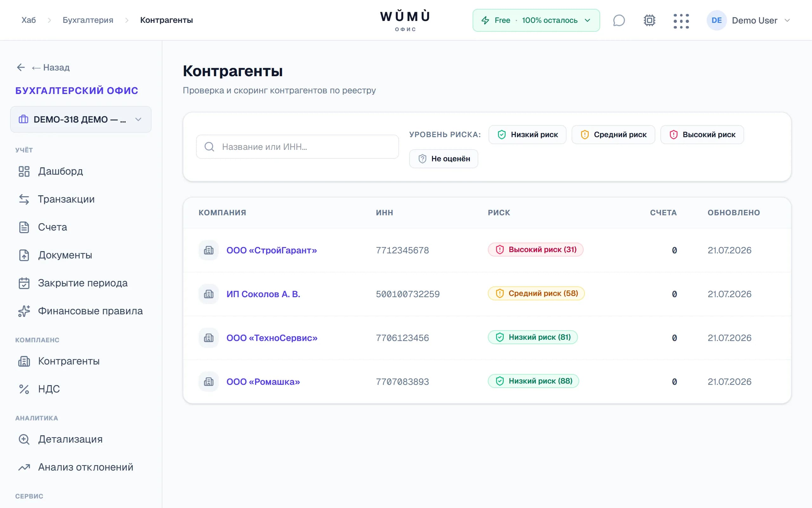This screenshot has width=812, height=508.
Task: Click the КОМПАНИЯ column header
Action: (222, 213)
